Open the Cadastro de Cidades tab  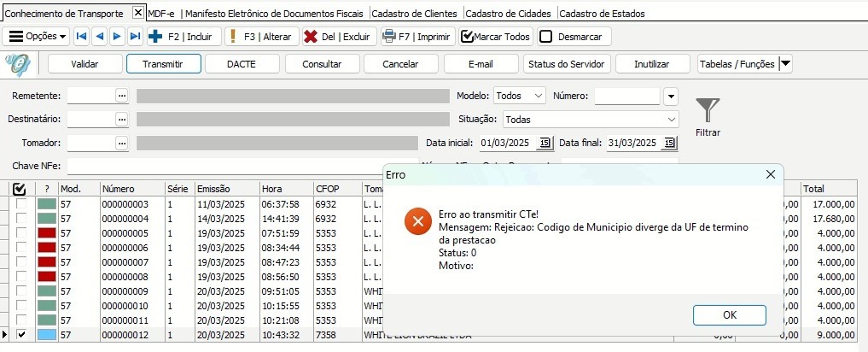pyautogui.click(x=510, y=14)
